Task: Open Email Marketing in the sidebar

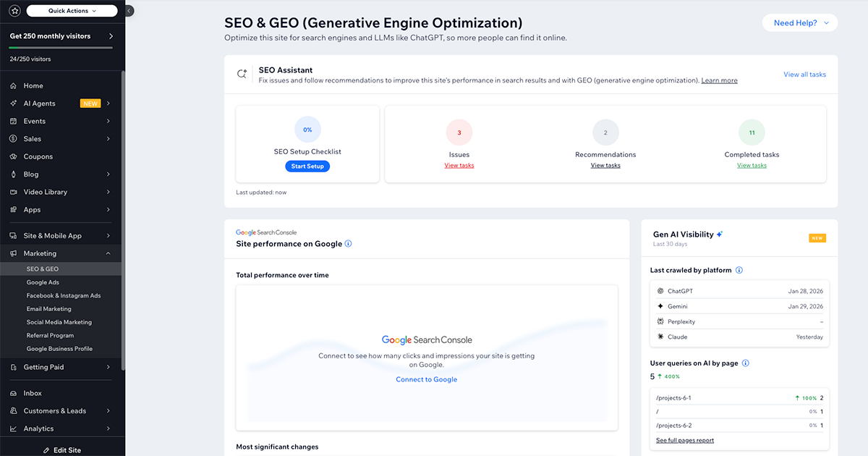Action: [48, 309]
